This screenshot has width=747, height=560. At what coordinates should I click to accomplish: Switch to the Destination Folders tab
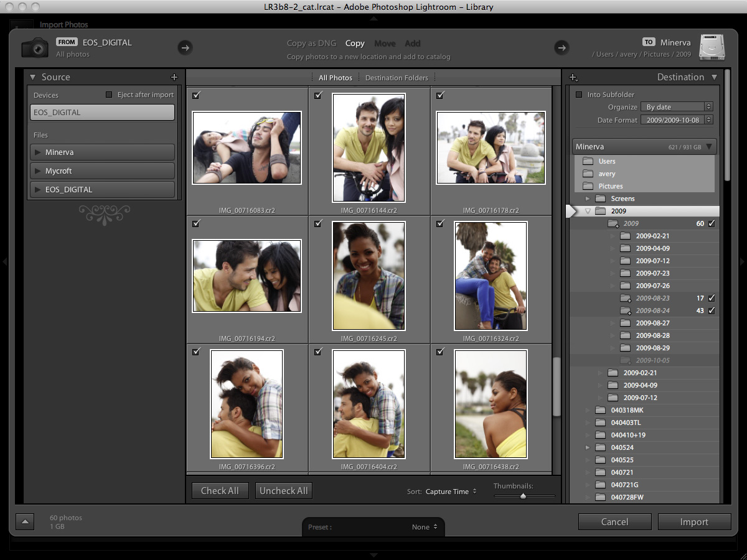coord(397,78)
